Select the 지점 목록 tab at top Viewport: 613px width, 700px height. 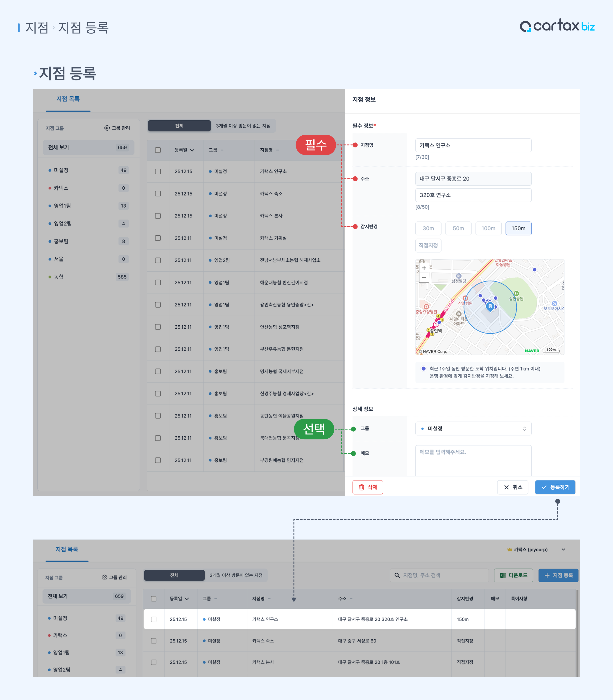pos(68,99)
